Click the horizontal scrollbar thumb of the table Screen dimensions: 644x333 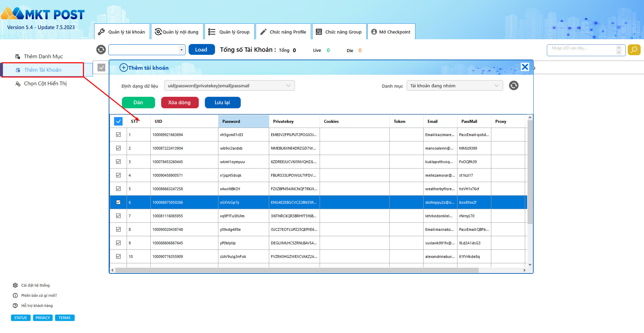click(297, 270)
